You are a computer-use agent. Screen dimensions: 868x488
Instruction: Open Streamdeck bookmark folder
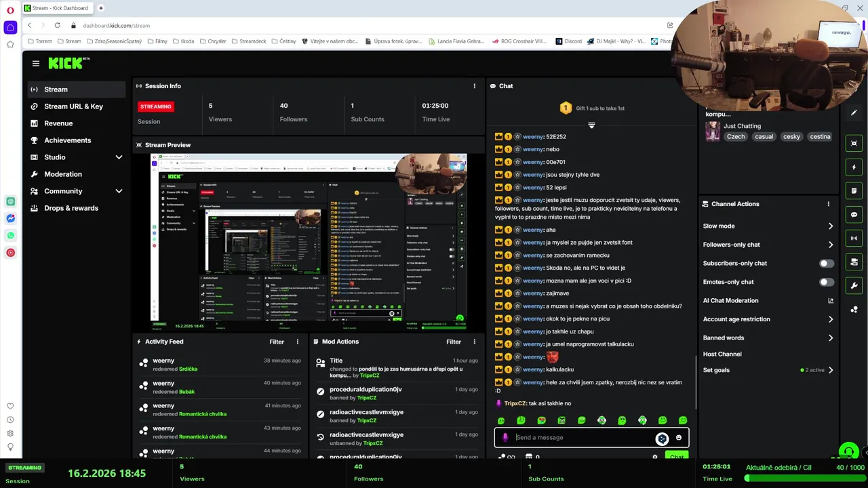click(248, 41)
